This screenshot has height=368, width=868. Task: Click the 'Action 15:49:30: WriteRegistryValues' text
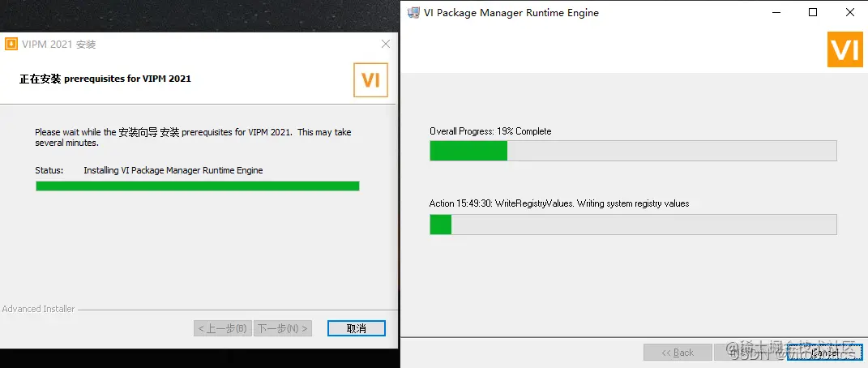(559, 203)
